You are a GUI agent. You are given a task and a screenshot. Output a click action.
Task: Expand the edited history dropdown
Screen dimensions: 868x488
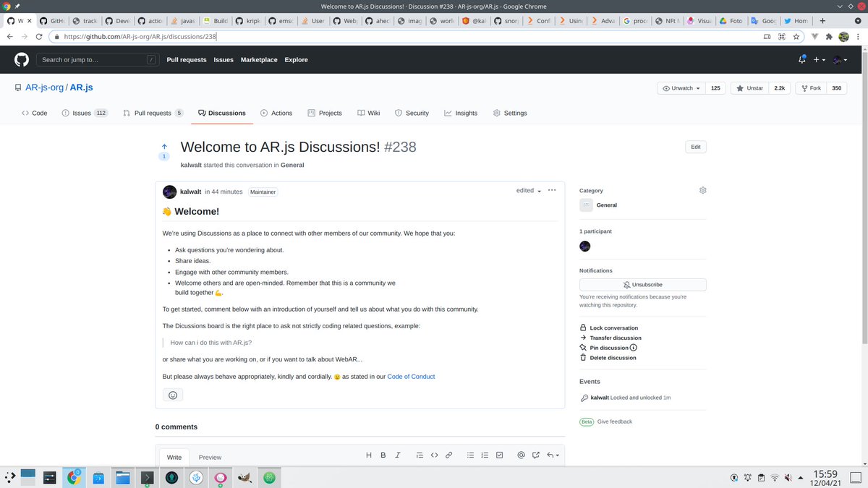tap(529, 191)
